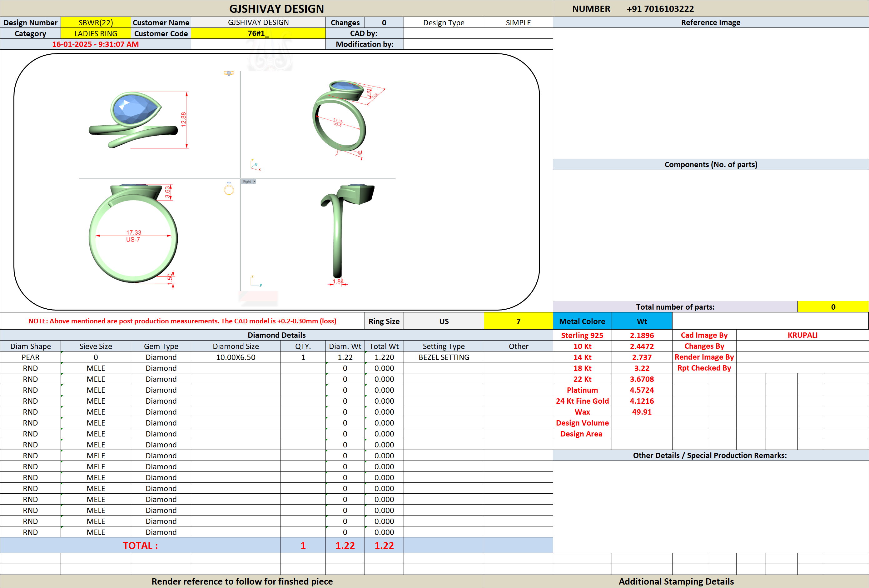The height and width of the screenshot is (588, 869).
Task: Click the Design Volume label
Action: 582,423
